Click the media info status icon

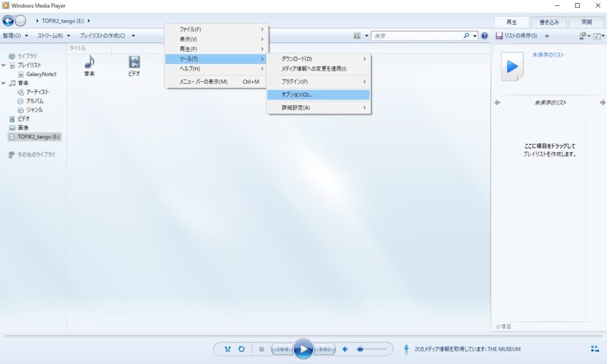click(x=406, y=349)
